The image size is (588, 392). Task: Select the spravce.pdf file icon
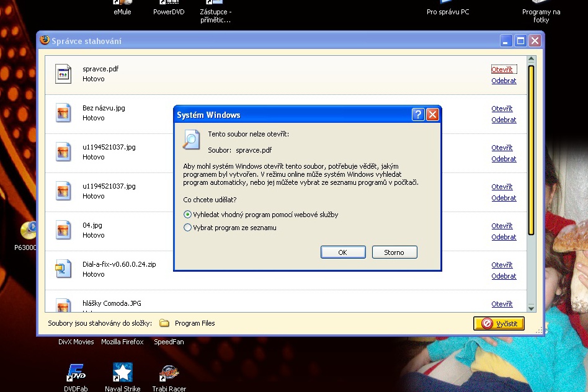tap(63, 74)
